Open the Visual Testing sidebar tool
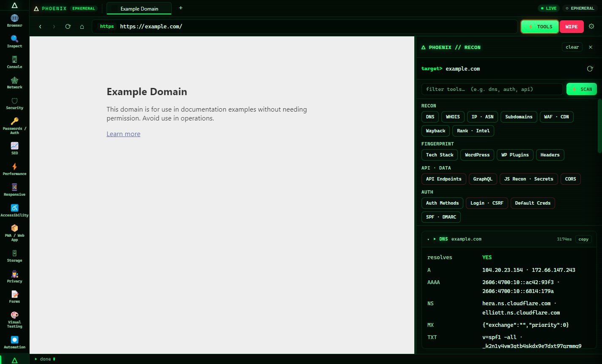The height and width of the screenshot is (364, 602). tap(14, 319)
